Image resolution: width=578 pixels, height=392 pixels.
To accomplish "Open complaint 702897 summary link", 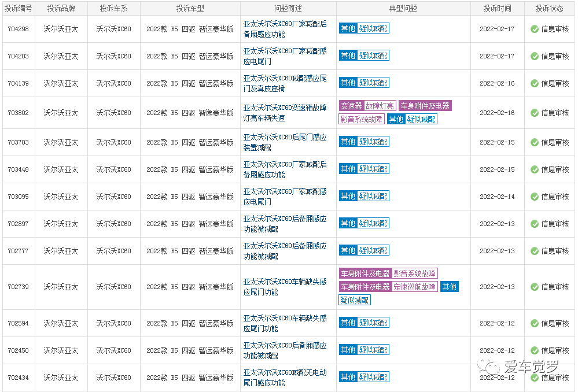I will pos(285,224).
